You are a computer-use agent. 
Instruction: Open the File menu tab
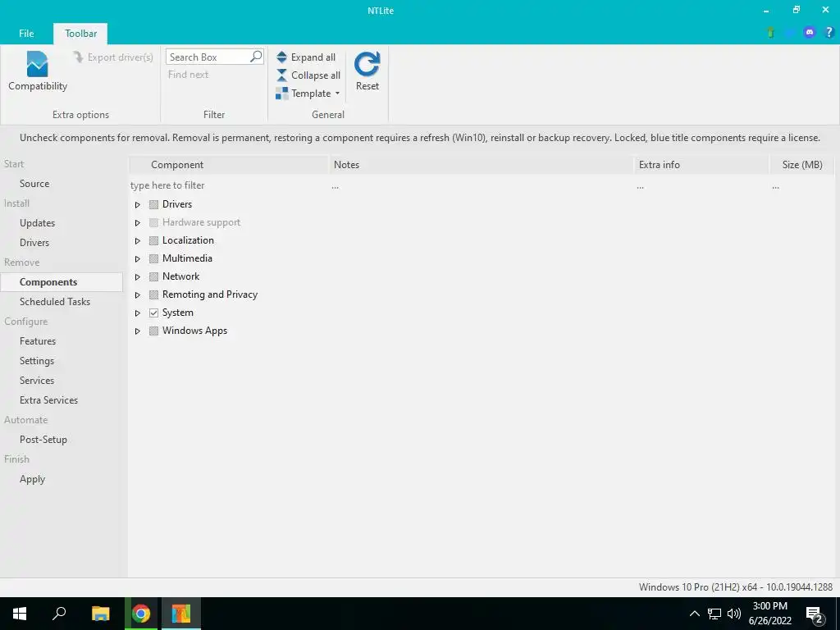(26, 33)
